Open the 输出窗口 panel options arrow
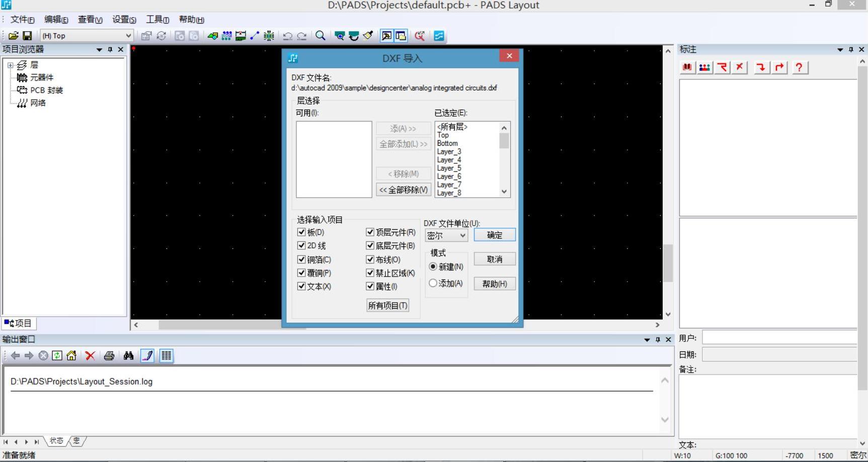The width and height of the screenshot is (868, 462). tap(647, 340)
